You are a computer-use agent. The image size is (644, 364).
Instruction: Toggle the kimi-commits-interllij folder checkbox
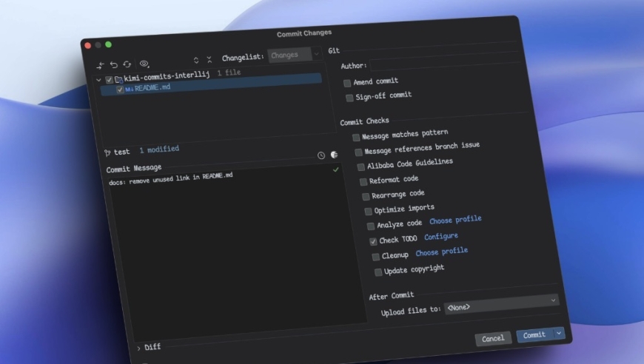click(109, 80)
